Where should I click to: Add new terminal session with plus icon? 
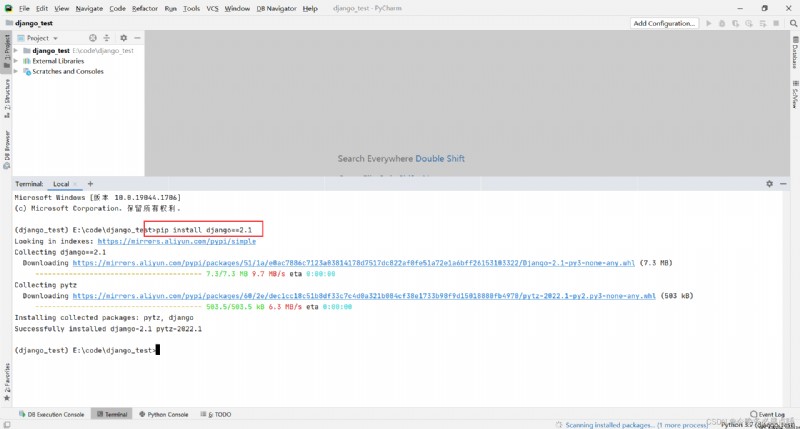point(90,184)
